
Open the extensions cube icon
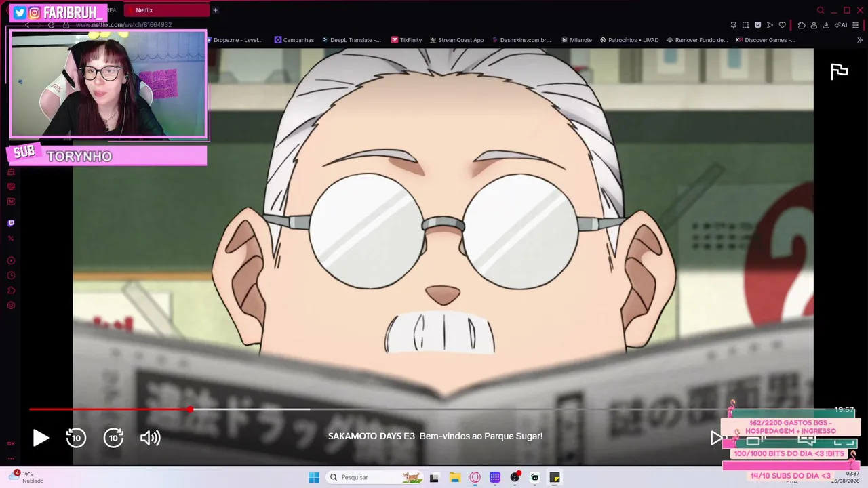(x=802, y=25)
